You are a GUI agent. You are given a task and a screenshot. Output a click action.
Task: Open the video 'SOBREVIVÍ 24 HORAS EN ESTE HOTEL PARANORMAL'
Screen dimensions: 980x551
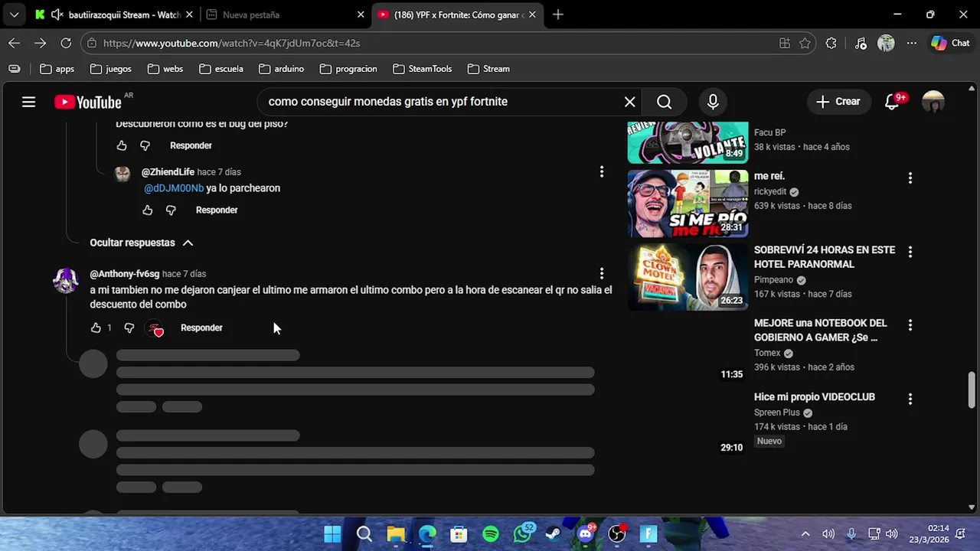pyautogui.click(x=825, y=257)
